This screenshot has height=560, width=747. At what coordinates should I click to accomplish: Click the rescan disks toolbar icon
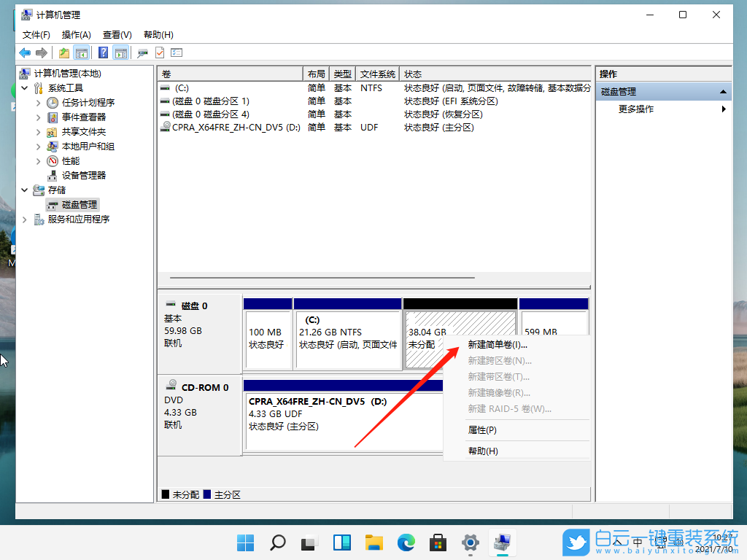(x=143, y=52)
